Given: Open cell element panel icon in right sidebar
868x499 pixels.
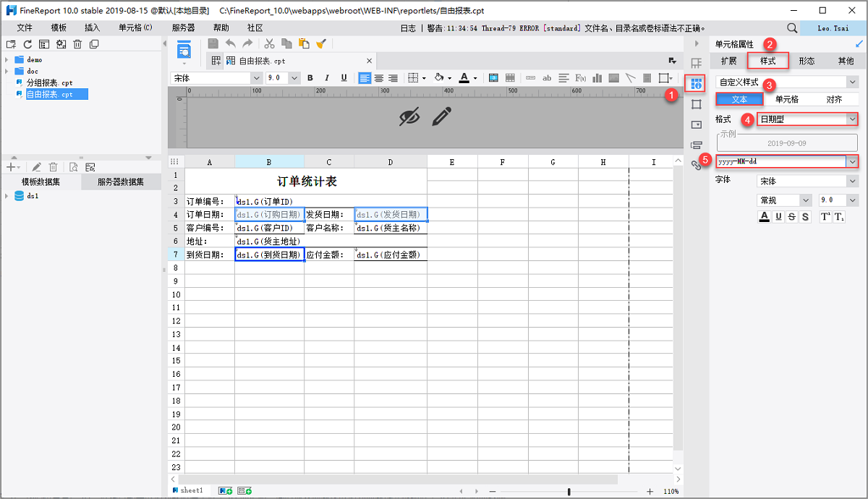Looking at the screenshot, I should (697, 64).
